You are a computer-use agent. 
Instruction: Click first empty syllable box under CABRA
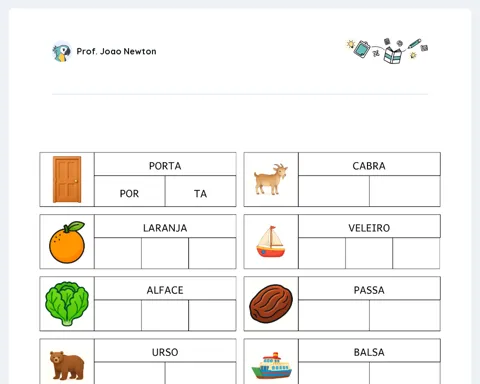[x=334, y=191]
